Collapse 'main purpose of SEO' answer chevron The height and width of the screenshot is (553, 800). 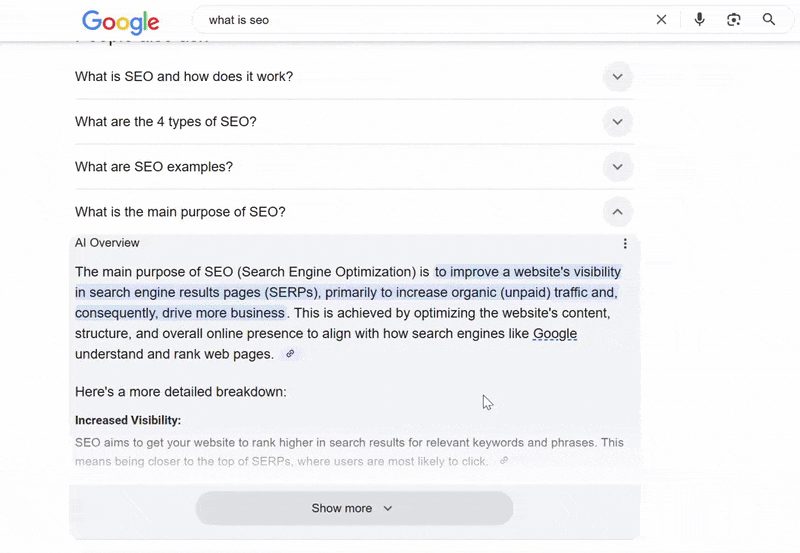617,212
